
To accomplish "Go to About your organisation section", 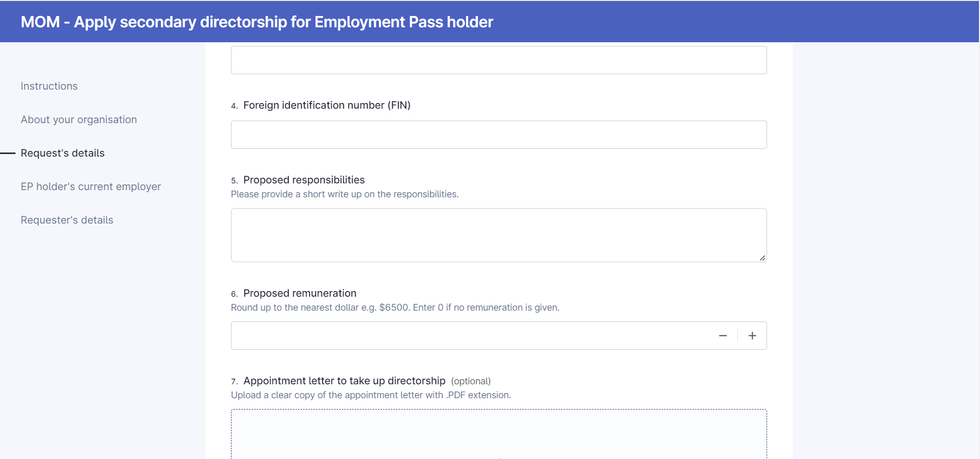I will [79, 120].
